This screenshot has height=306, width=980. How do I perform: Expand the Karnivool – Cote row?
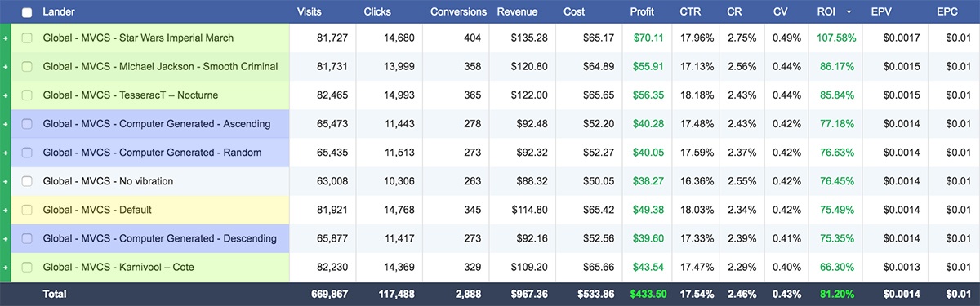(x=5, y=268)
